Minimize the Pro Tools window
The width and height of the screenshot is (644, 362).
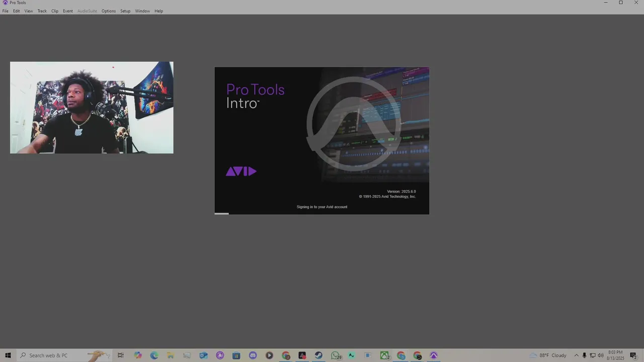(606, 3)
